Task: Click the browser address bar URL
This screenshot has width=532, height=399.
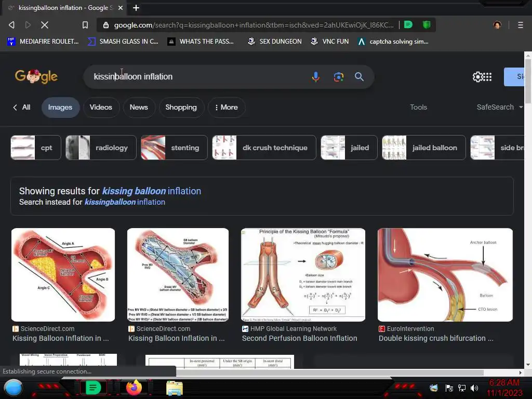Action: pyautogui.click(x=254, y=25)
